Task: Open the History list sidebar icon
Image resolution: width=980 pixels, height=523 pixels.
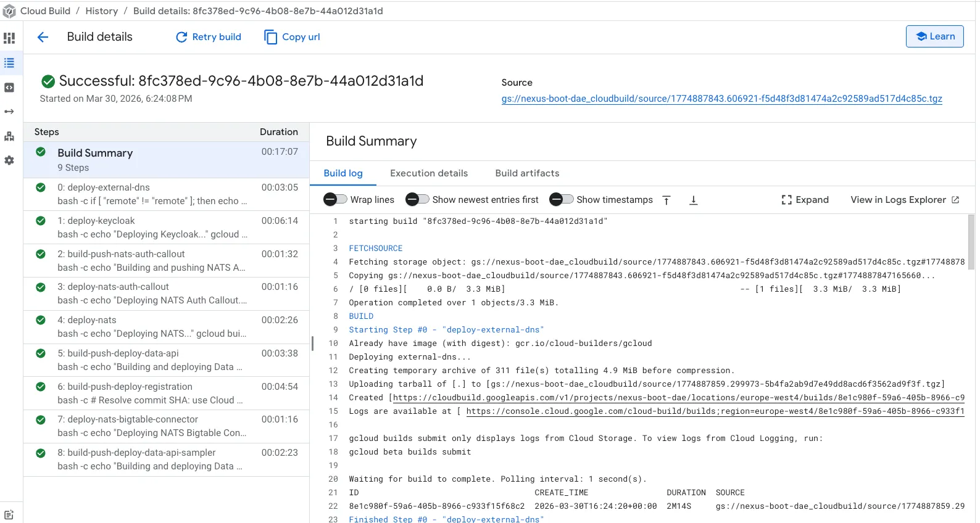Action: (9, 63)
